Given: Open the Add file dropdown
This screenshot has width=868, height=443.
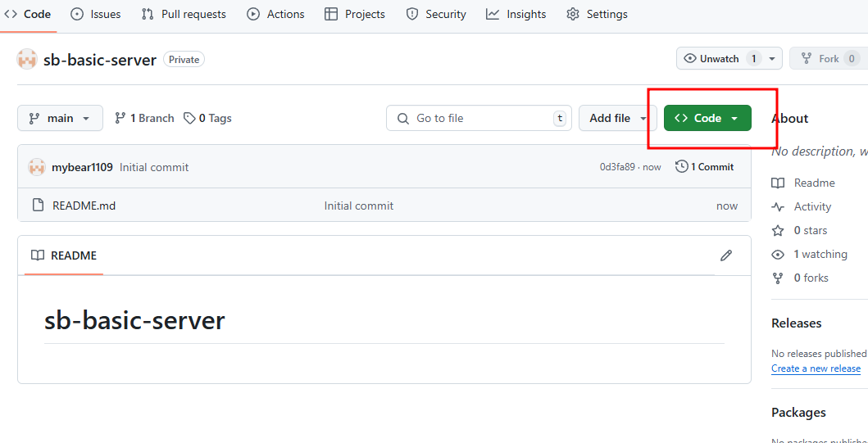Looking at the screenshot, I should pos(618,118).
